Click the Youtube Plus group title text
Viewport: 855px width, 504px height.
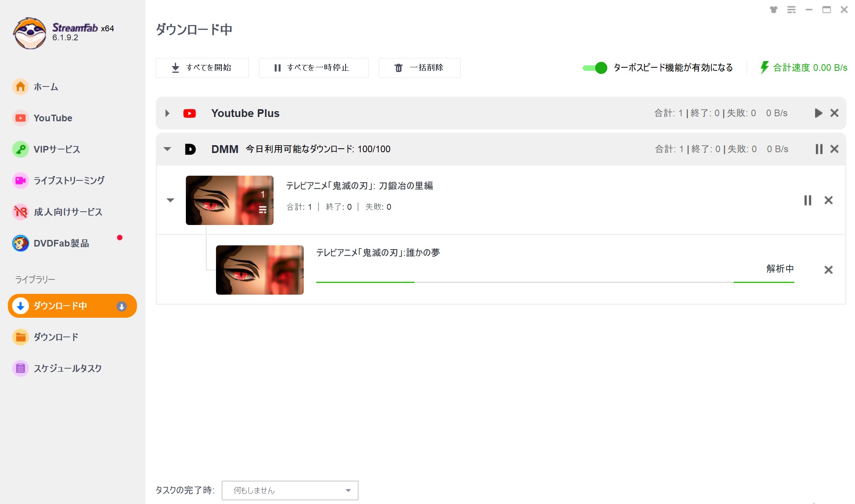[245, 113]
